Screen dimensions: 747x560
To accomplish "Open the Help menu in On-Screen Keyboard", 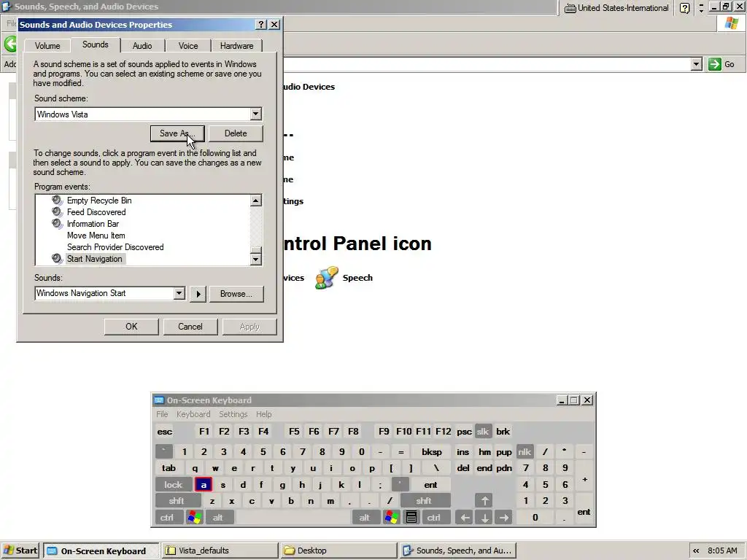I will click(x=263, y=414).
